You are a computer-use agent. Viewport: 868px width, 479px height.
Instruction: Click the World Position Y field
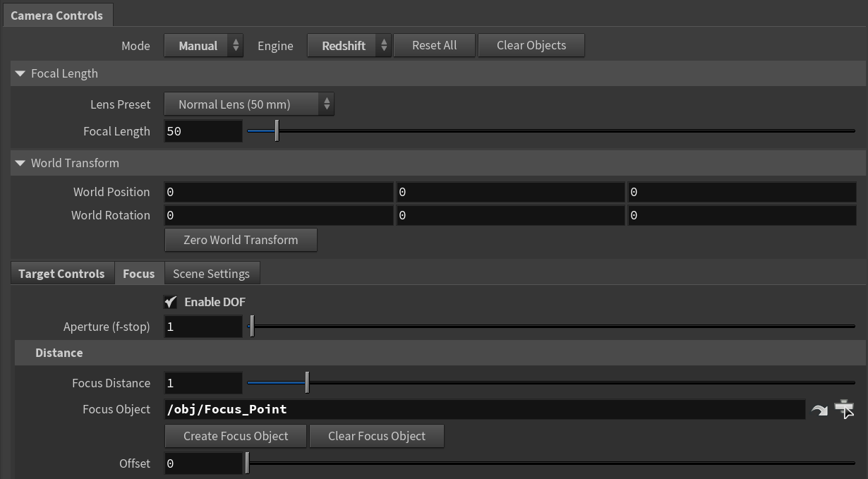coord(510,192)
